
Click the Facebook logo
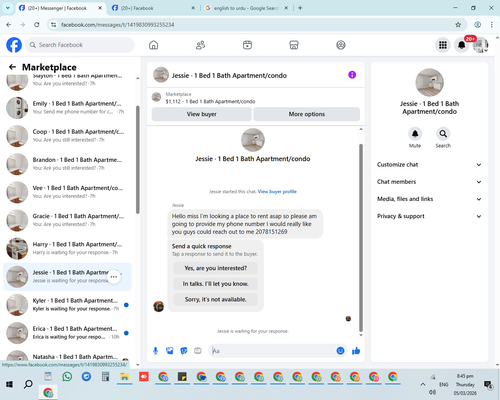coord(14,45)
